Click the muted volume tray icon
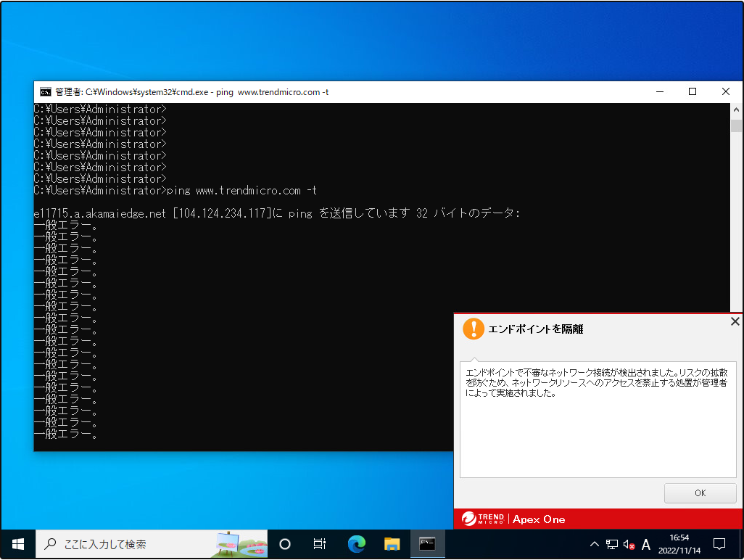 click(629, 544)
